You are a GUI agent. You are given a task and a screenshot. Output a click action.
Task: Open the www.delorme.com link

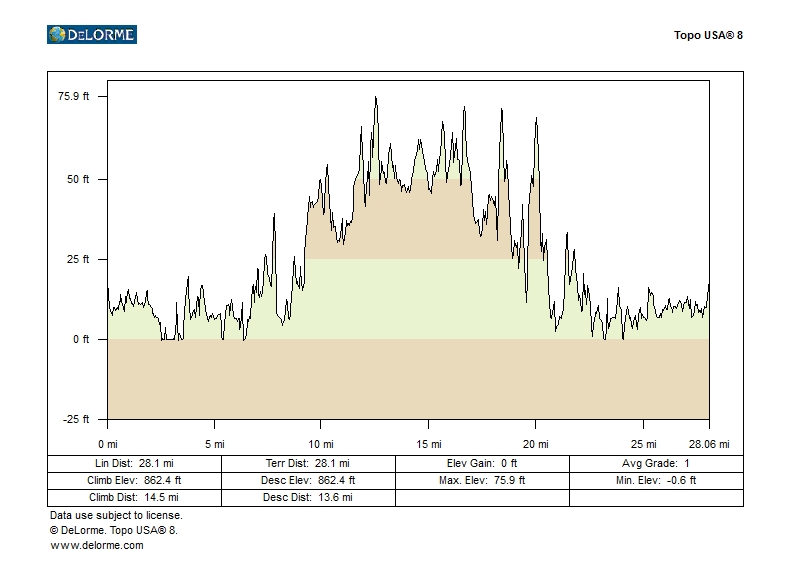(97, 545)
